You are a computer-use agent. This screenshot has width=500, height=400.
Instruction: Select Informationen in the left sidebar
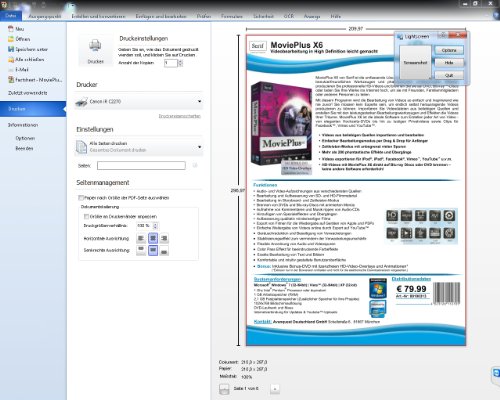pyautogui.click(x=23, y=125)
